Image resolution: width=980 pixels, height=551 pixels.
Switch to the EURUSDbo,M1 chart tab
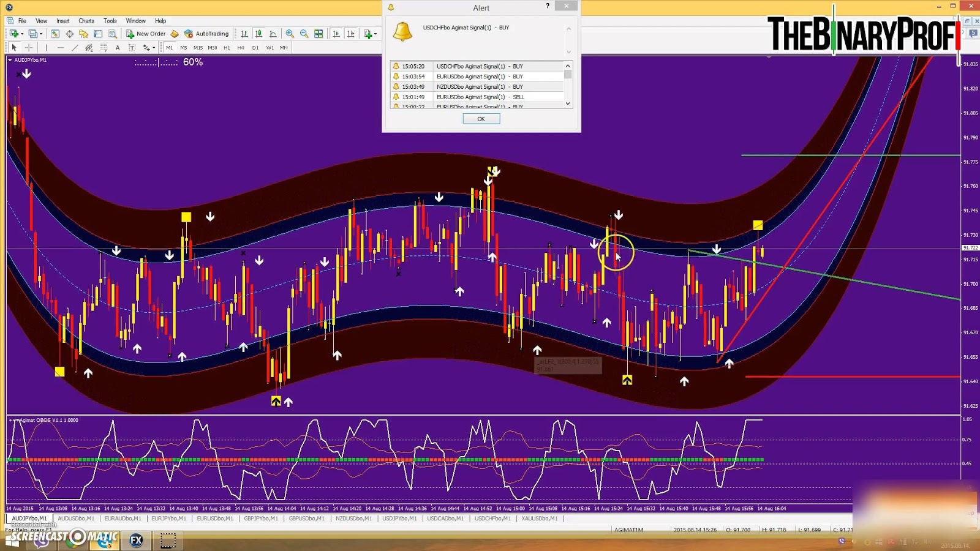click(x=215, y=518)
